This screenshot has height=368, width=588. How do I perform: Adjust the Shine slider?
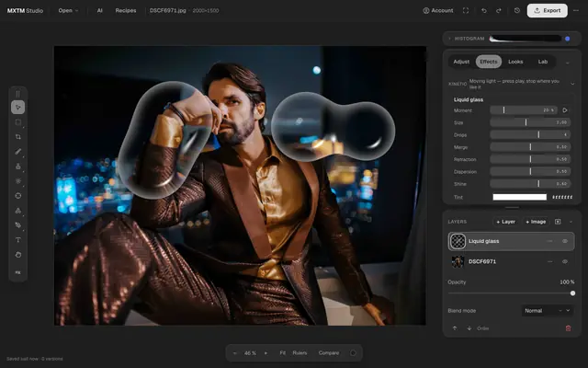(530, 184)
